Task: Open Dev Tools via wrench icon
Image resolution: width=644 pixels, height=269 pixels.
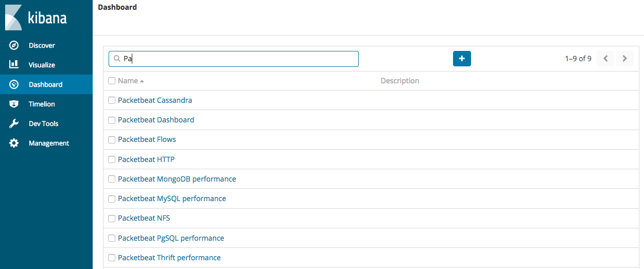Action: pyautogui.click(x=14, y=123)
